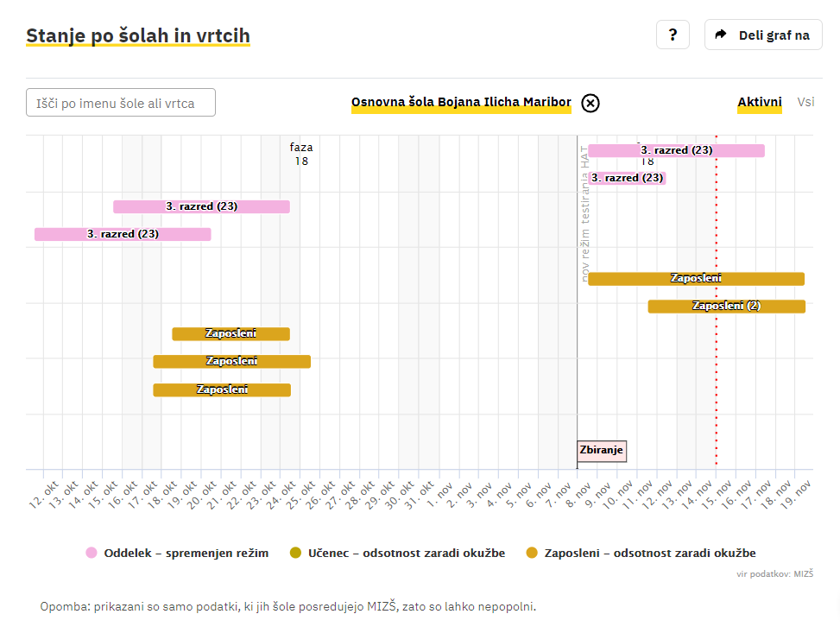Clear the selected school with X icon
This screenshot has width=840, height=633.
(x=591, y=104)
